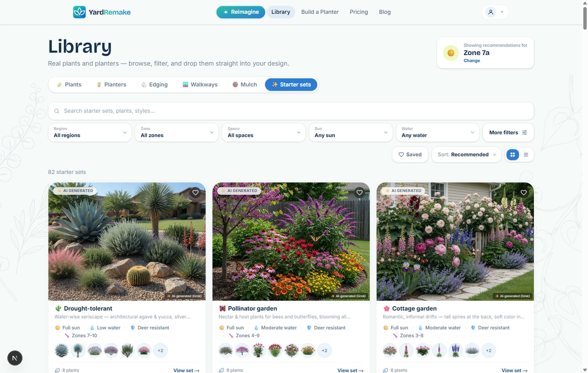The width and height of the screenshot is (588, 373).
Task: Open the user account menu icon
Action: coord(491,12)
